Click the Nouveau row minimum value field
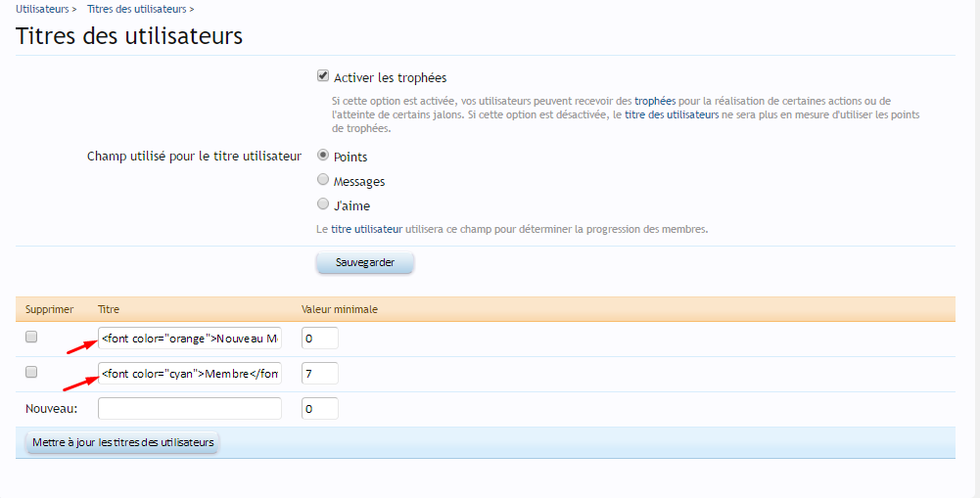Viewport: 980px width, 498px height. coord(319,409)
